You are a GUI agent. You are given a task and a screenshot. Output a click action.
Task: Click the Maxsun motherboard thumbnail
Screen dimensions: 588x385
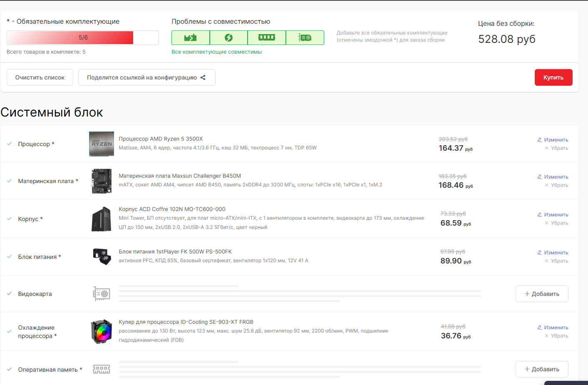[x=102, y=181]
